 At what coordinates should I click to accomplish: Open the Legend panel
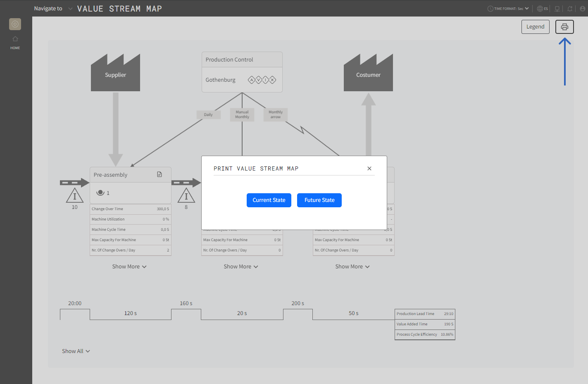(x=535, y=27)
